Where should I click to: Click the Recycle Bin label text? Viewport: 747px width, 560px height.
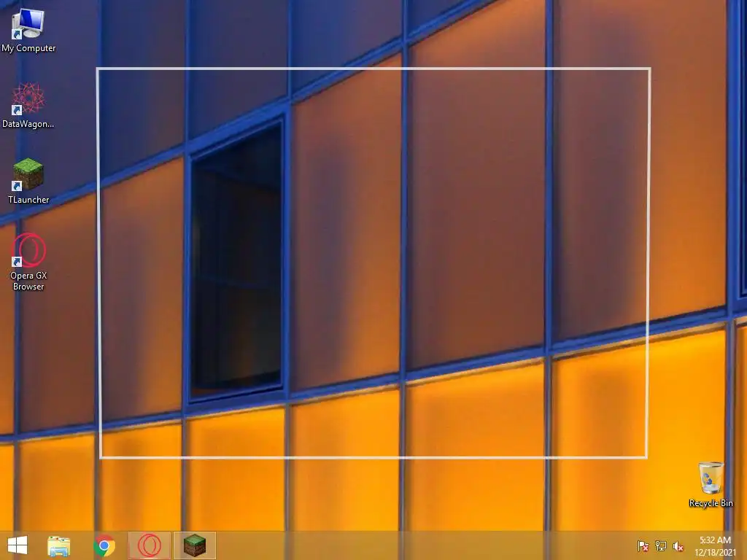pyautogui.click(x=711, y=503)
